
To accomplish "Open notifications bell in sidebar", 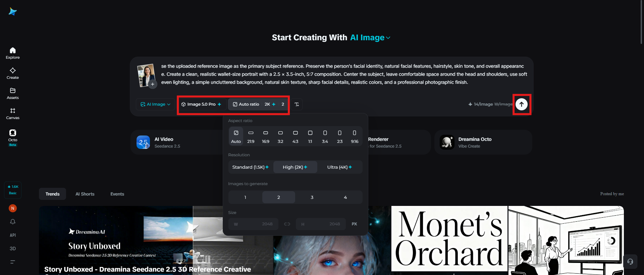I will click(13, 222).
